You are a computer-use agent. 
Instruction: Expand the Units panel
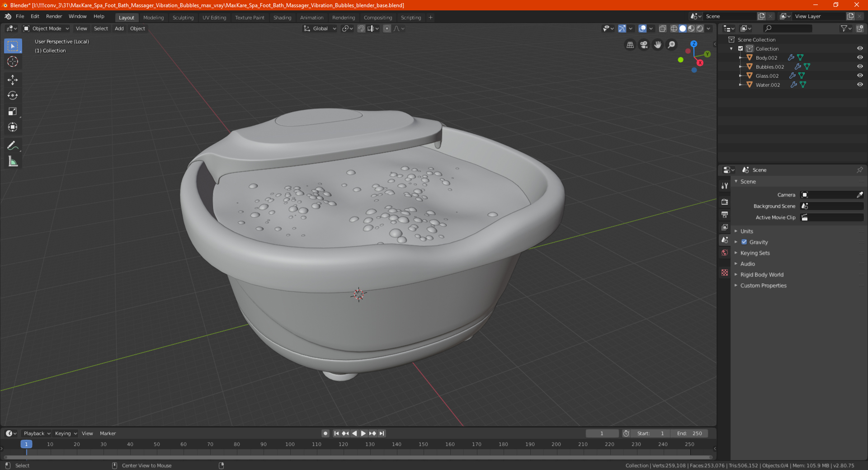pos(746,231)
